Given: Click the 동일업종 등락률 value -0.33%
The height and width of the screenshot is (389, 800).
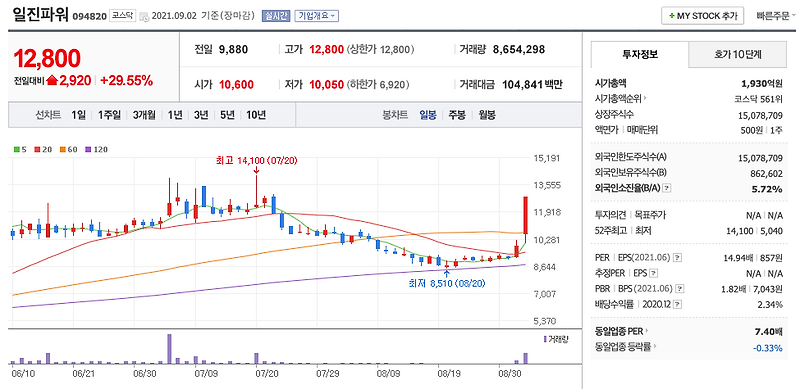Looking at the screenshot, I should [x=768, y=348].
